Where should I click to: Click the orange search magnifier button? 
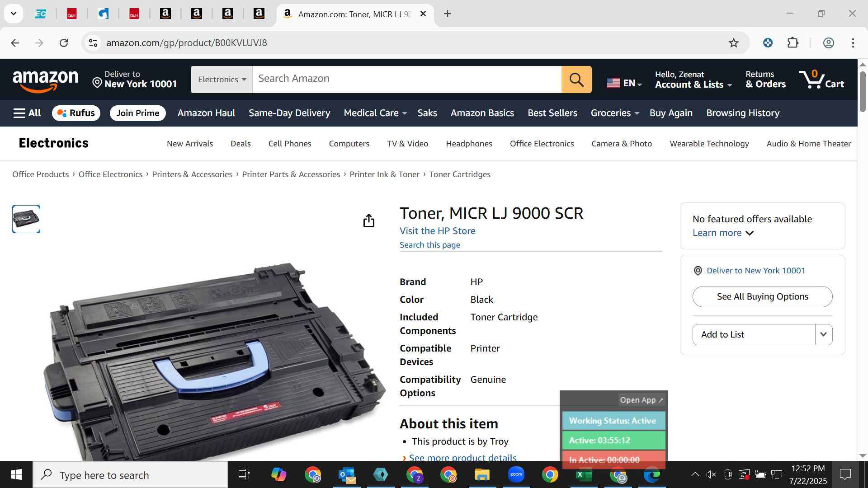576,80
